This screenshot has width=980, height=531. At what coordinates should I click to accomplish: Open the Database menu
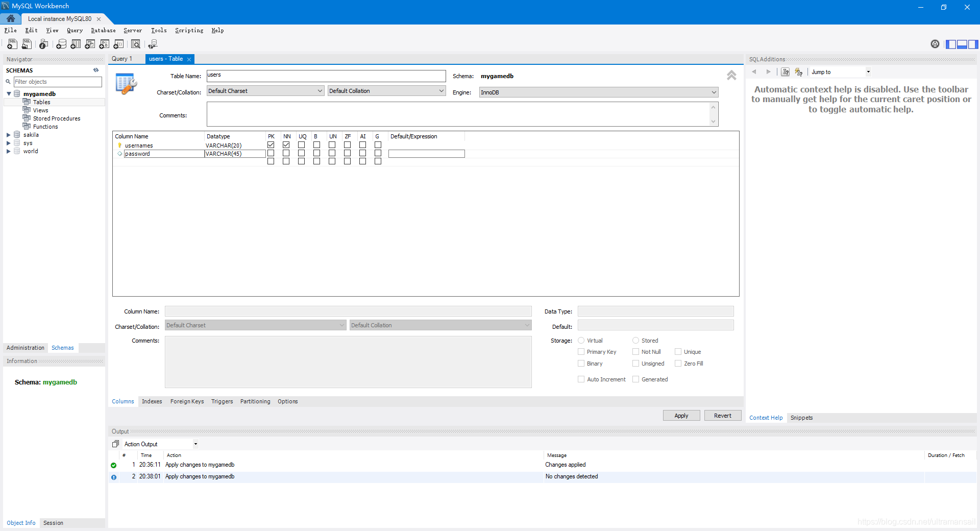103,30
